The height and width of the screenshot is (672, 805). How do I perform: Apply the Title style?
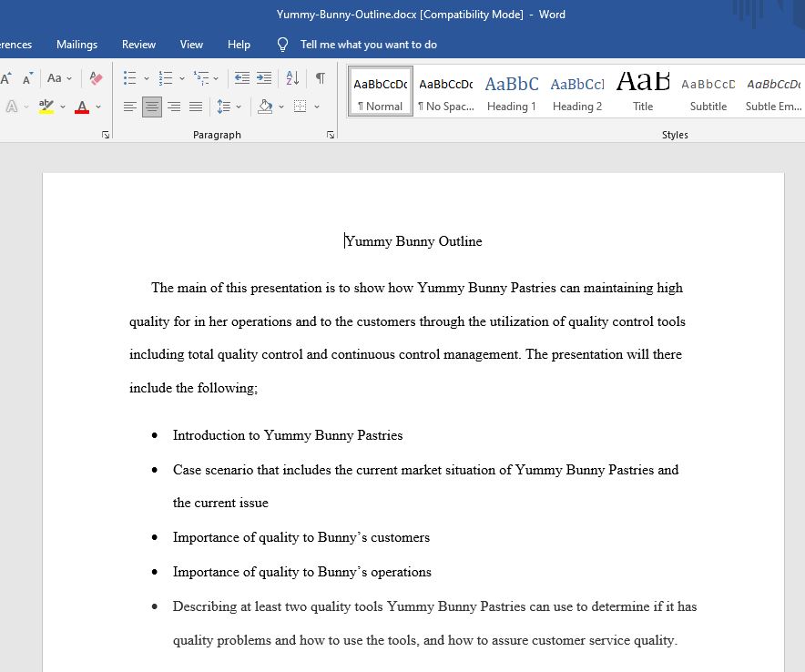pos(643,91)
